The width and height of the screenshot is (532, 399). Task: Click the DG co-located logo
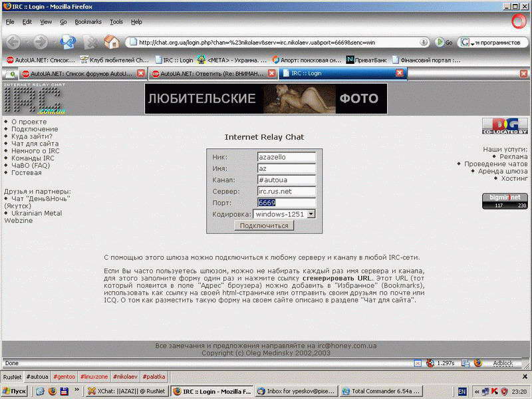505,126
